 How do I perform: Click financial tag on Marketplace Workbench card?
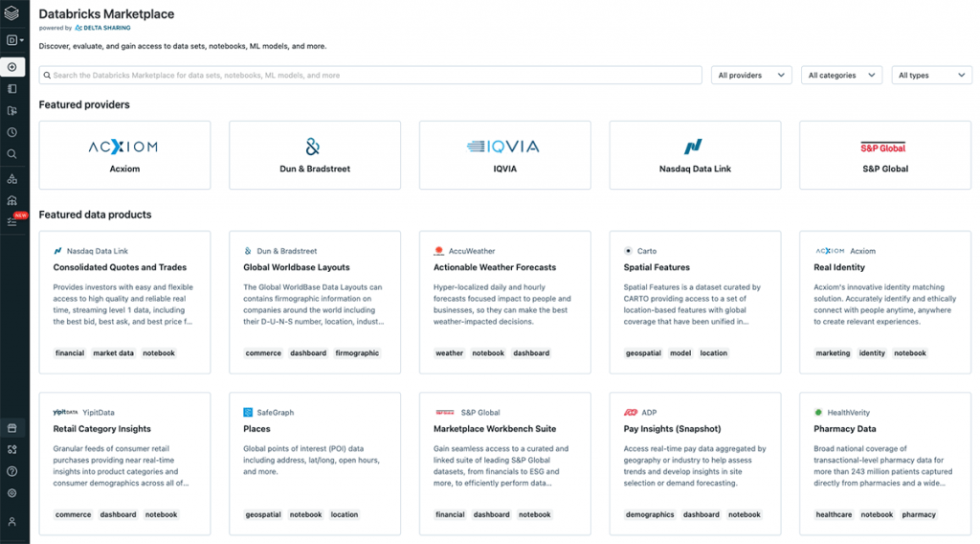pos(450,514)
